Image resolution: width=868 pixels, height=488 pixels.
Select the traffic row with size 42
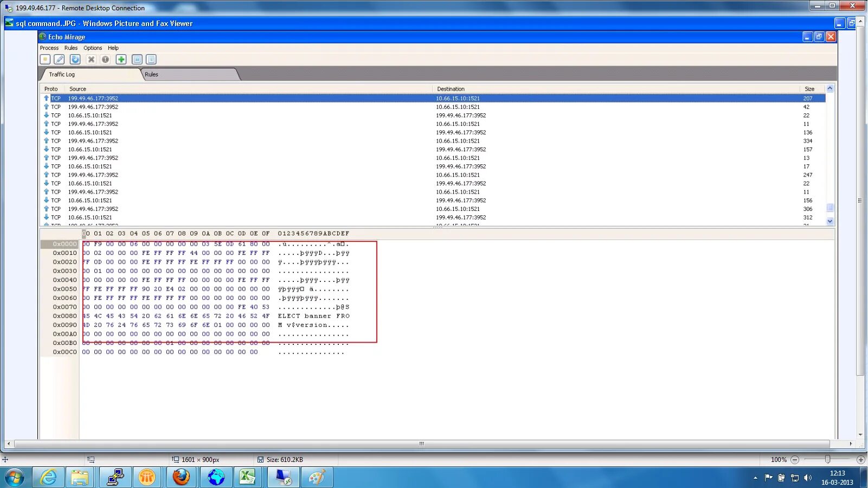[434, 107]
